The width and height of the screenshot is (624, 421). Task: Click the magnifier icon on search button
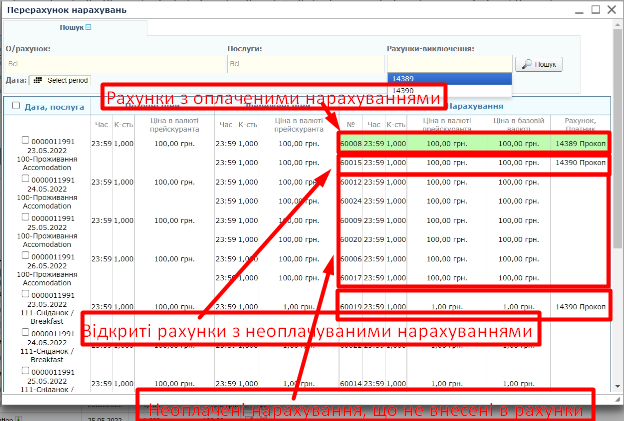[x=526, y=64]
